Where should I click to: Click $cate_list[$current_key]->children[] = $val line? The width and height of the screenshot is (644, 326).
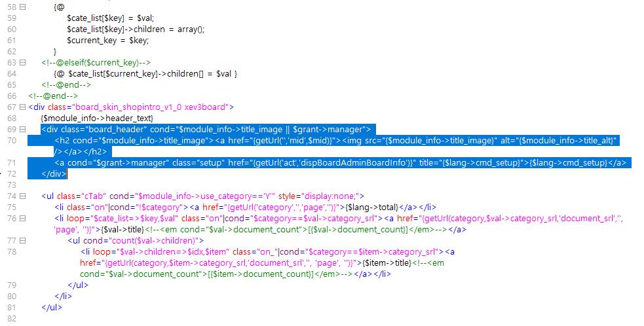click(145, 74)
